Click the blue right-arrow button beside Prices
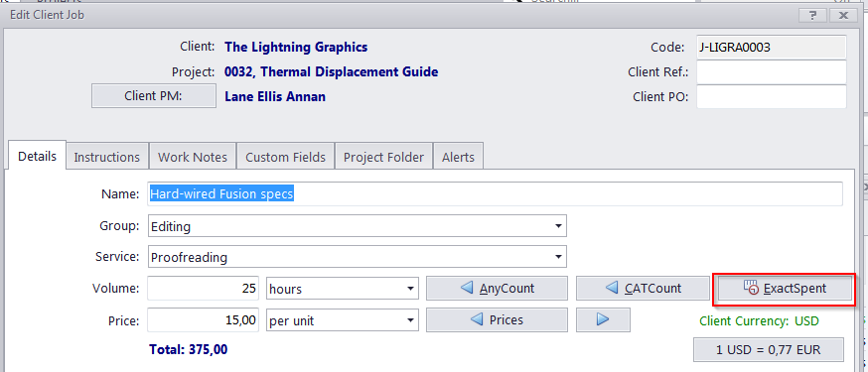The width and height of the screenshot is (868, 372). [x=603, y=319]
